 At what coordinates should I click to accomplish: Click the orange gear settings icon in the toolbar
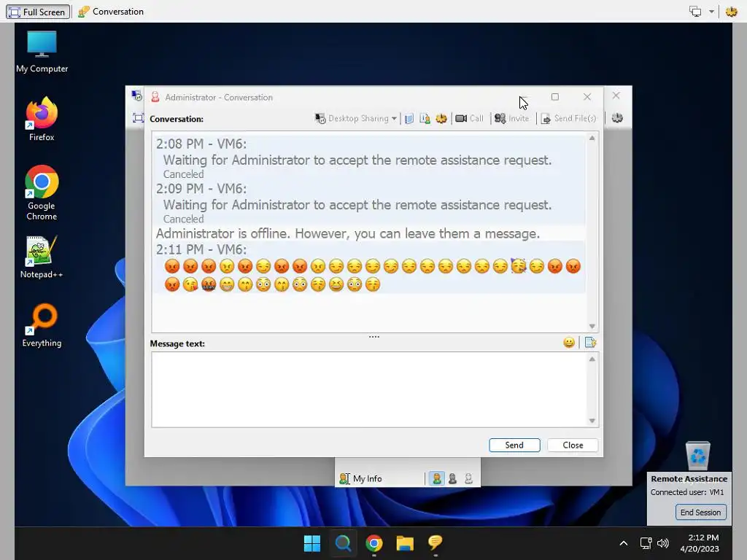pyautogui.click(x=441, y=119)
